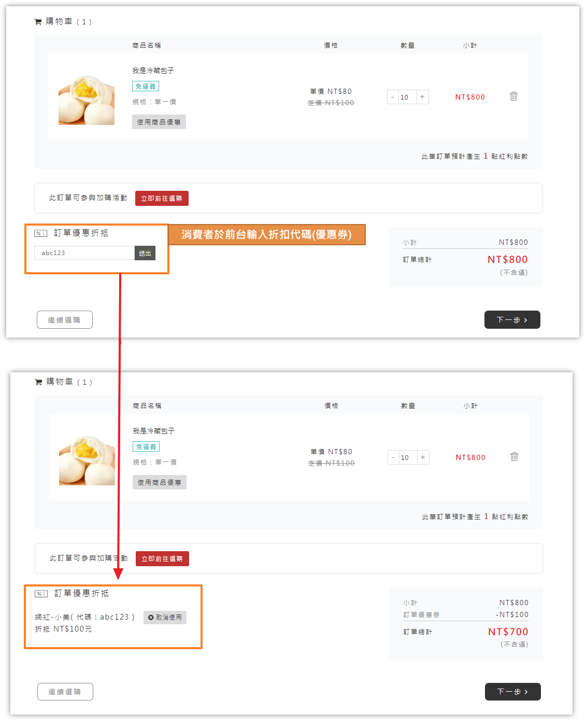Image resolution: width=586 pixels, height=728 pixels.
Task: Increase quantity with plus in top cart
Action: click(422, 97)
